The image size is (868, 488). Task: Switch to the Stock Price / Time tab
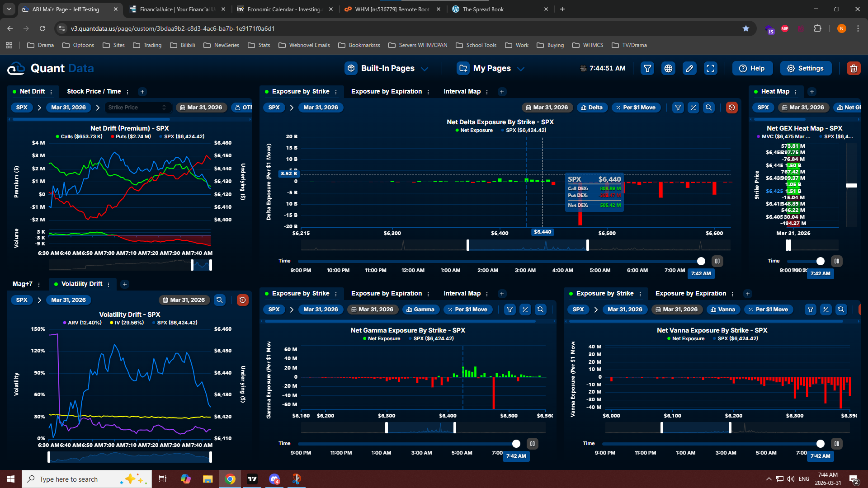94,91
